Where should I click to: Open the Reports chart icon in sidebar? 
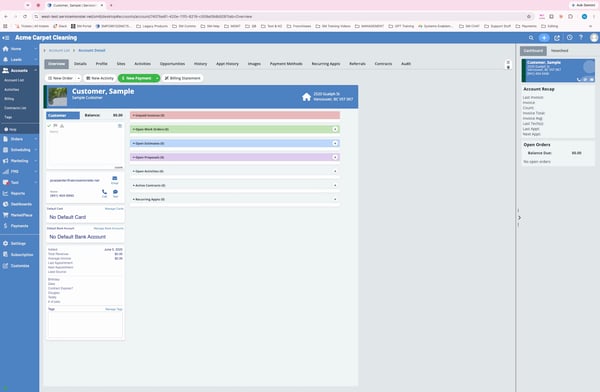pyautogui.click(x=5, y=193)
